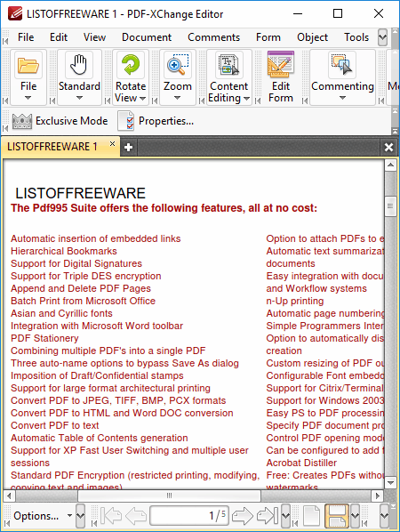Click the Rotate View icon
This screenshot has width=400, height=532.
point(131,65)
